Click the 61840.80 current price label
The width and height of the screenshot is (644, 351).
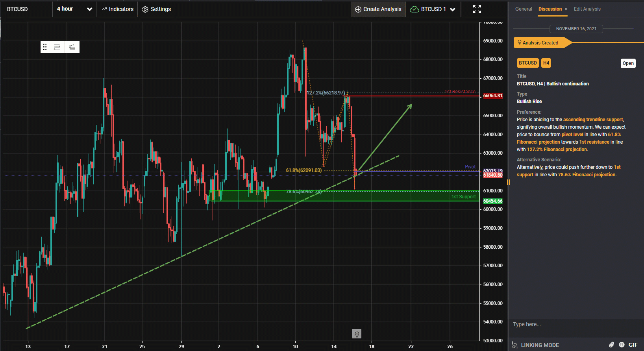coord(493,175)
